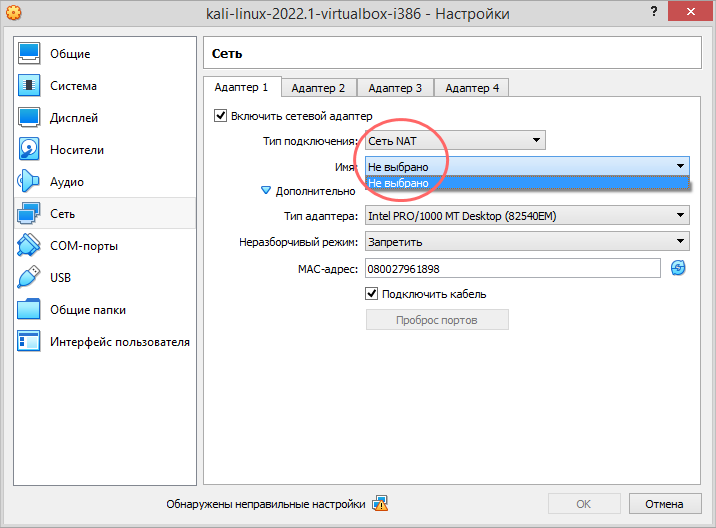Click the Network (Сеть) monitors icon

point(28,213)
